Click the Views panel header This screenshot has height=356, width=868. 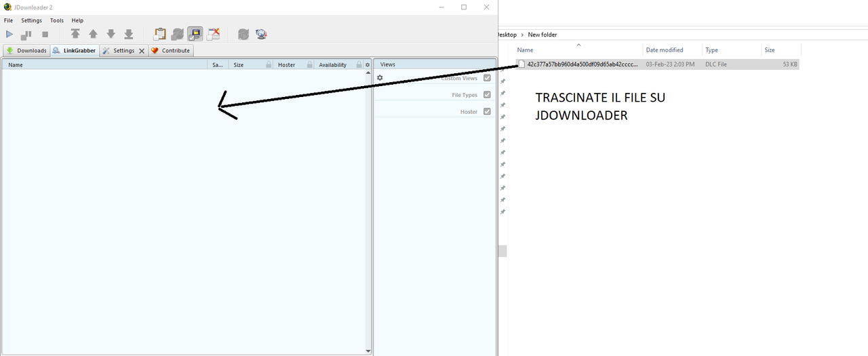click(x=435, y=64)
